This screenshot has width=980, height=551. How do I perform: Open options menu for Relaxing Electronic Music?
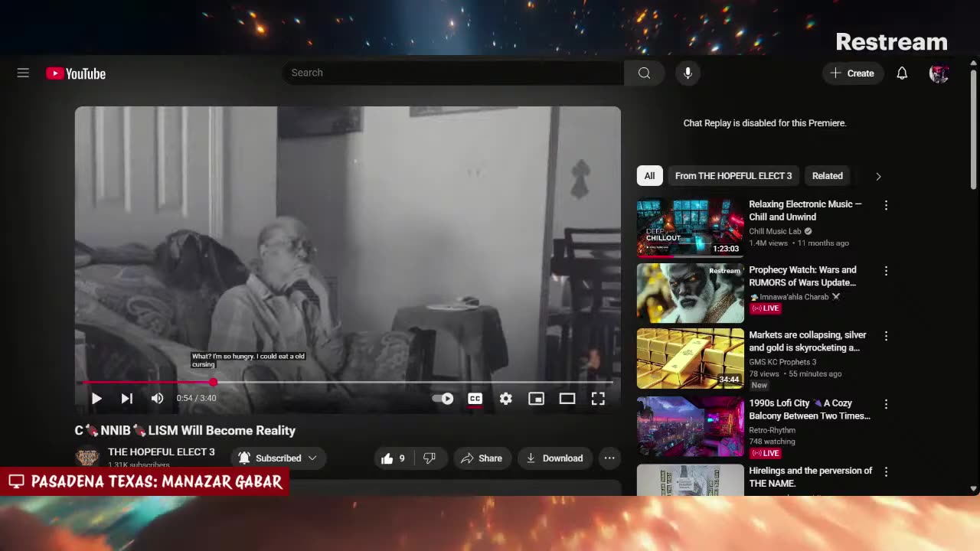point(886,205)
